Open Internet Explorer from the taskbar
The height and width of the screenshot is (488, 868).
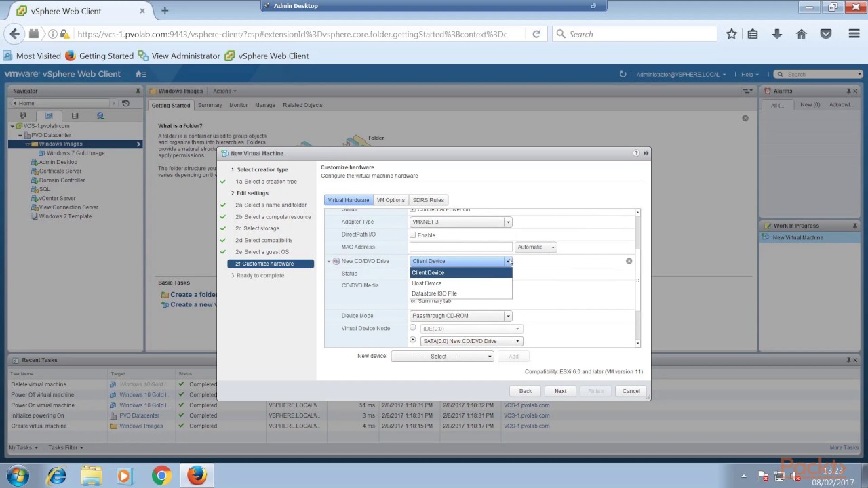pyautogui.click(x=56, y=476)
